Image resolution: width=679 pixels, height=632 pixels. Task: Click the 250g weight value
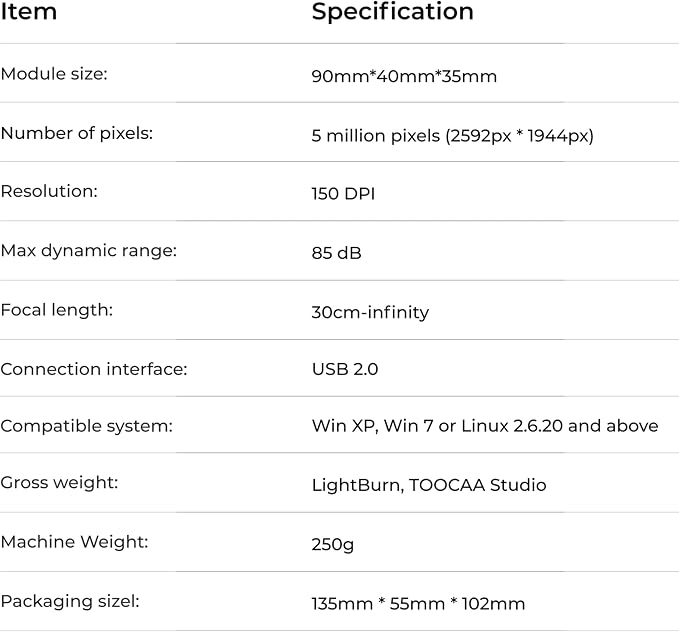(333, 544)
